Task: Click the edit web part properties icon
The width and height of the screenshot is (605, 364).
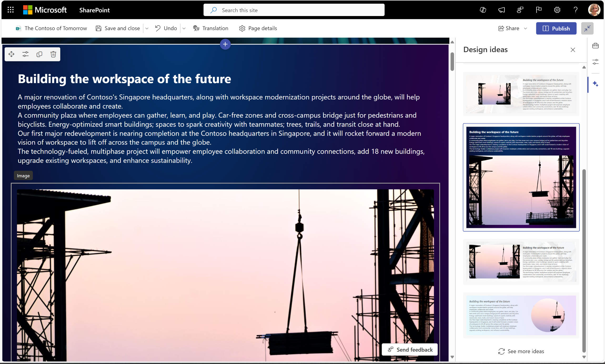Action: (x=26, y=54)
